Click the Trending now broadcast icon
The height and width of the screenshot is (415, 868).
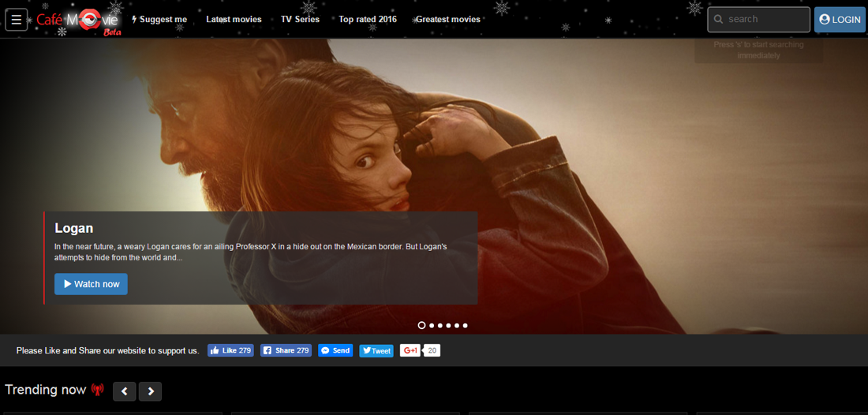click(x=97, y=390)
